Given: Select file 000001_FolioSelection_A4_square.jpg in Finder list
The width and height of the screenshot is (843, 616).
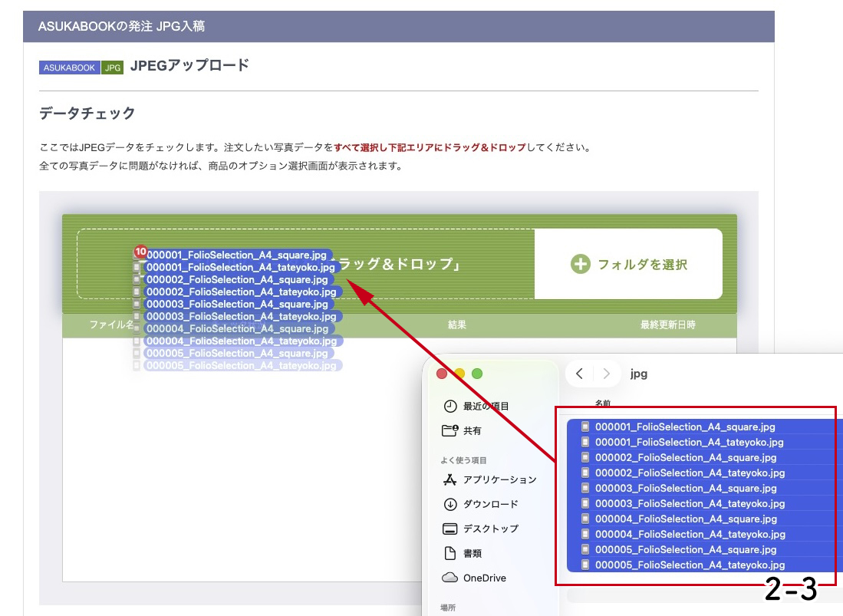Looking at the screenshot, I should (686, 427).
